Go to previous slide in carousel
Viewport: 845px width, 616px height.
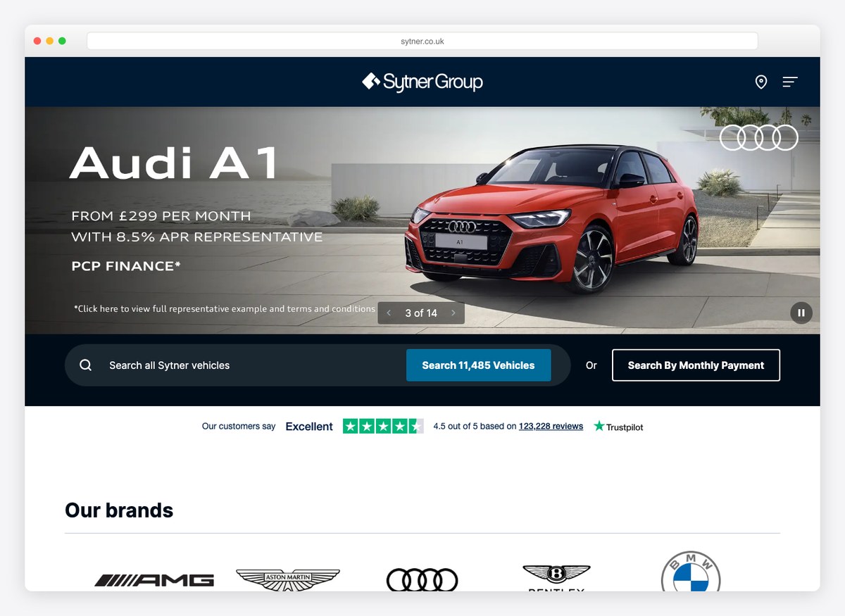[389, 313]
